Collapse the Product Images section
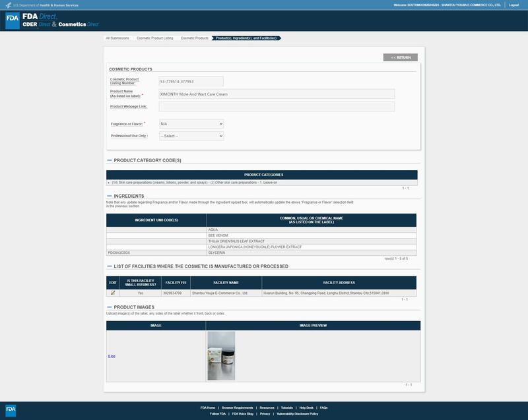The image size is (528, 420). click(109, 307)
